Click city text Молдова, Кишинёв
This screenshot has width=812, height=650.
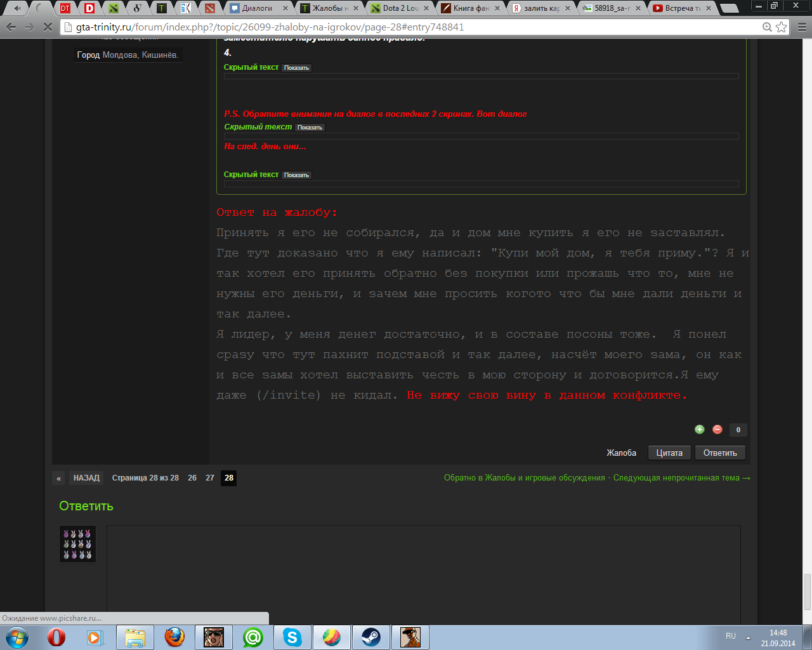pos(140,55)
